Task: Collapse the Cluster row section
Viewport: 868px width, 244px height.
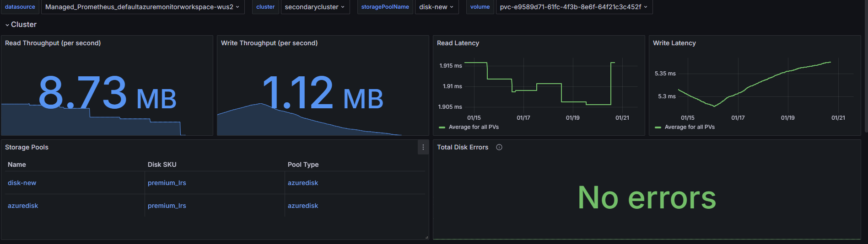Action: pos(21,25)
